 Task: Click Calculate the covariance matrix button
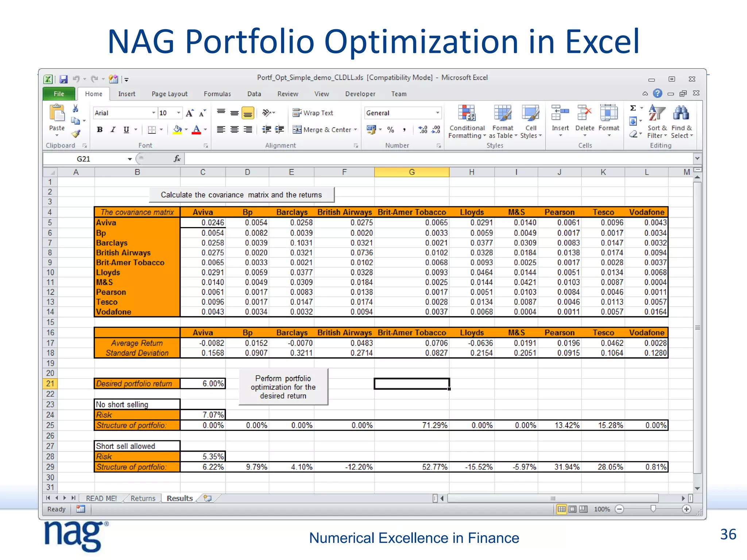[241, 195]
